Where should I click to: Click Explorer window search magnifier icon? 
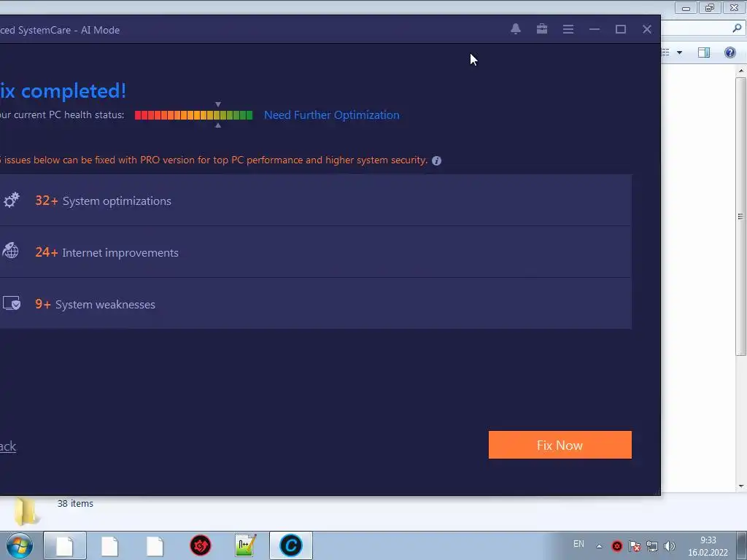737,28
